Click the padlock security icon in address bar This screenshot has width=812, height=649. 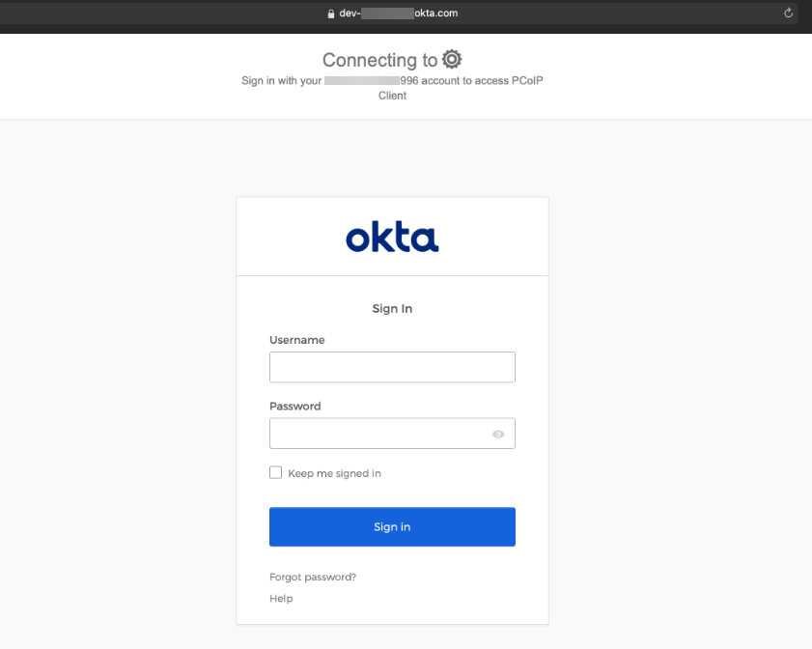coord(331,14)
